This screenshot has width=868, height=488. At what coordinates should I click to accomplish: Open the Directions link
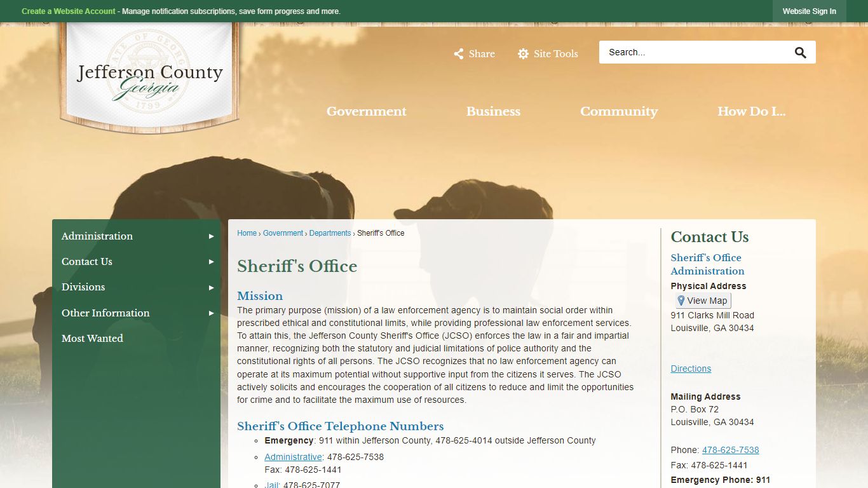coord(691,369)
